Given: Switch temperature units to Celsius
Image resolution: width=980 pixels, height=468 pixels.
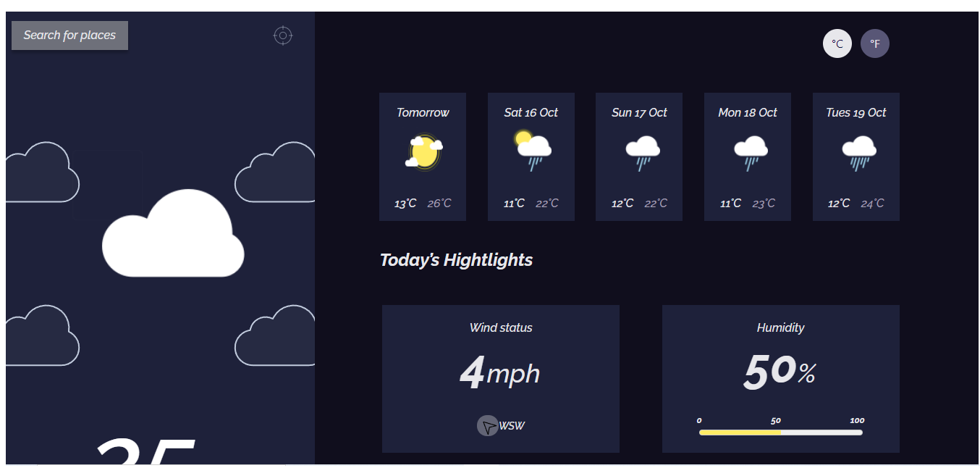Looking at the screenshot, I should pos(837,43).
